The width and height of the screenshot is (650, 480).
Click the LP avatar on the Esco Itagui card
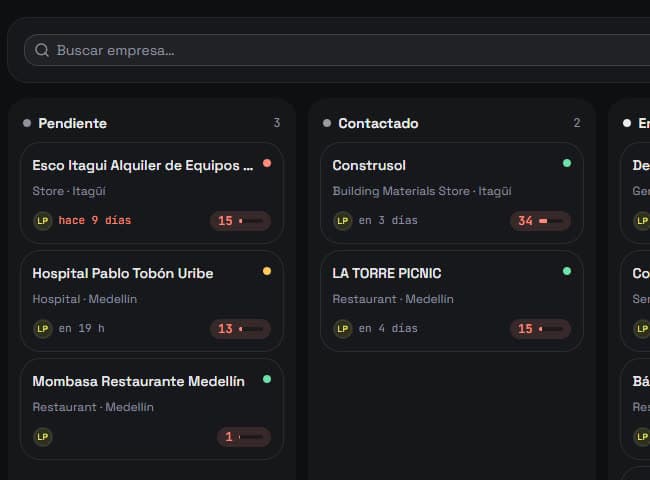(x=43, y=221)
